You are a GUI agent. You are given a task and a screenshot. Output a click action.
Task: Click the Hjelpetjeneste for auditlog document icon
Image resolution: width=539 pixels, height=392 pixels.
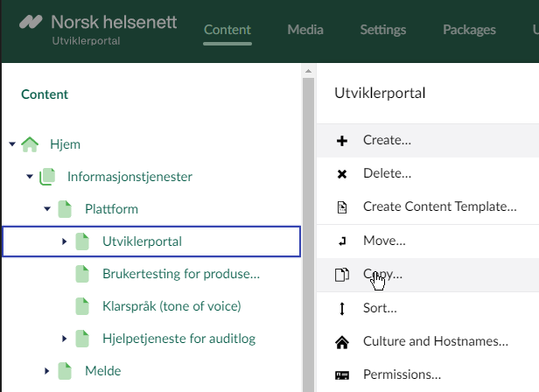click(82, 339)
